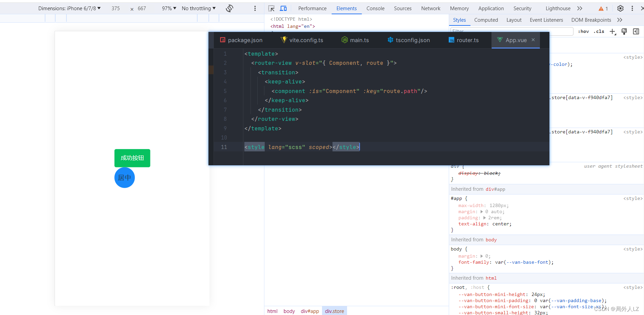Open the package.json editor tab
Viewport: 644px width, 315px height.
[x=241, y=40]
